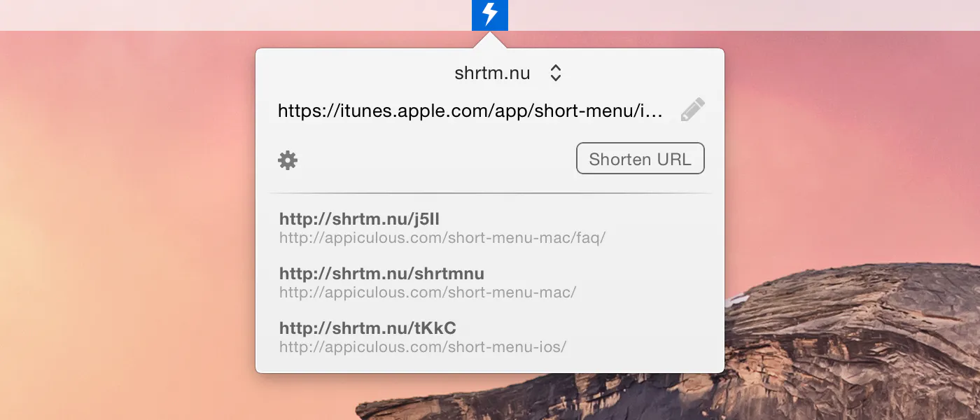Click the Shorten URL button
The height and width of the screenshot is (420, 980).
point(640,159)
